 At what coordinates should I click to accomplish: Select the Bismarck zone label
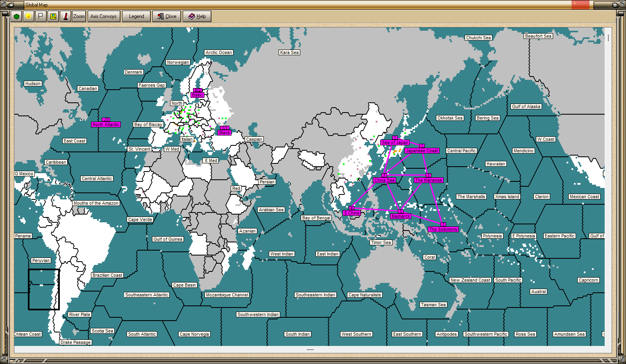click(401, 216)
